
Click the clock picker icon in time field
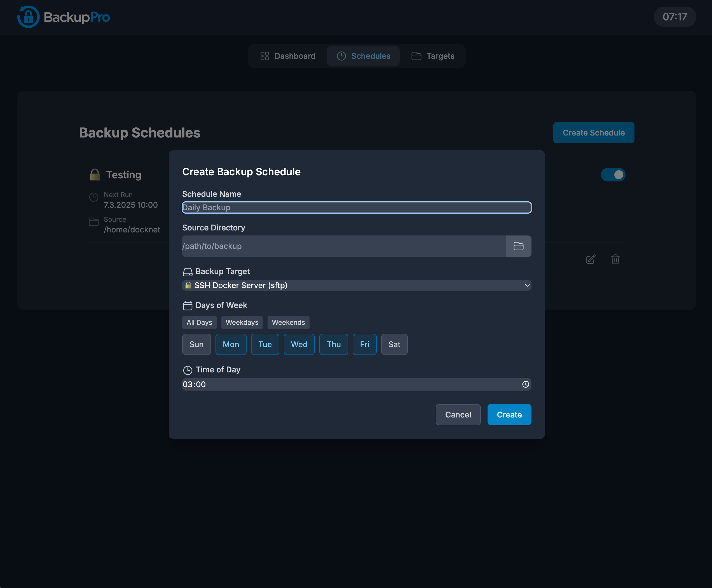pos(525,384)
